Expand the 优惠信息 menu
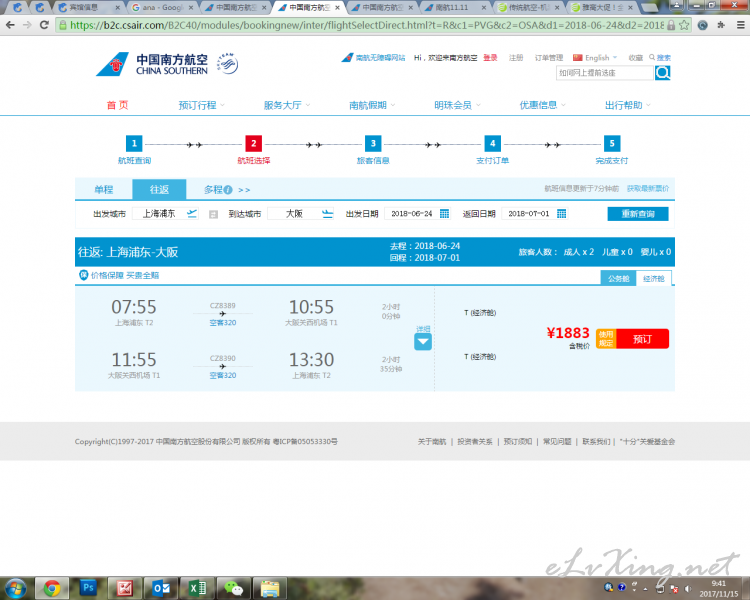This screenshot has height=600, width=750. [x=542, y=105]
